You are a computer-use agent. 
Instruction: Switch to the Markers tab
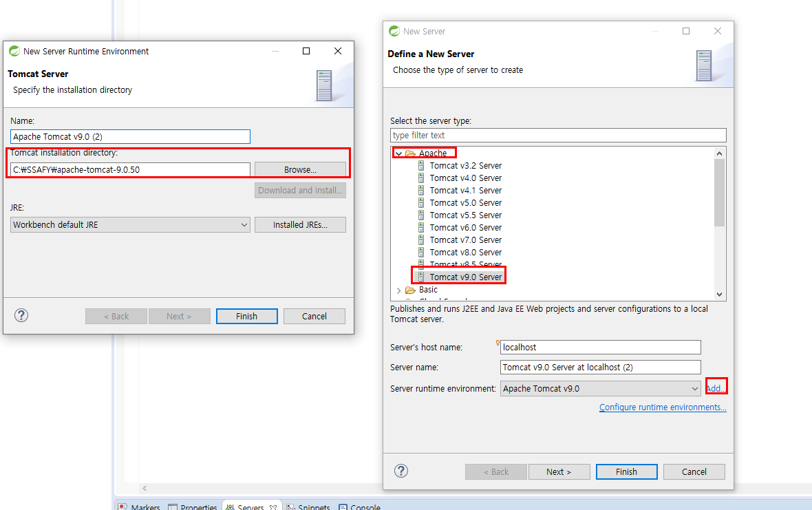coord(139,507)
